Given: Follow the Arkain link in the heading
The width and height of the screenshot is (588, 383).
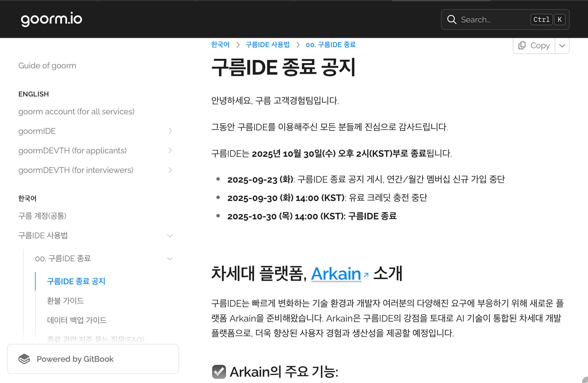Looking at the screenshot, I should point(336,274).
